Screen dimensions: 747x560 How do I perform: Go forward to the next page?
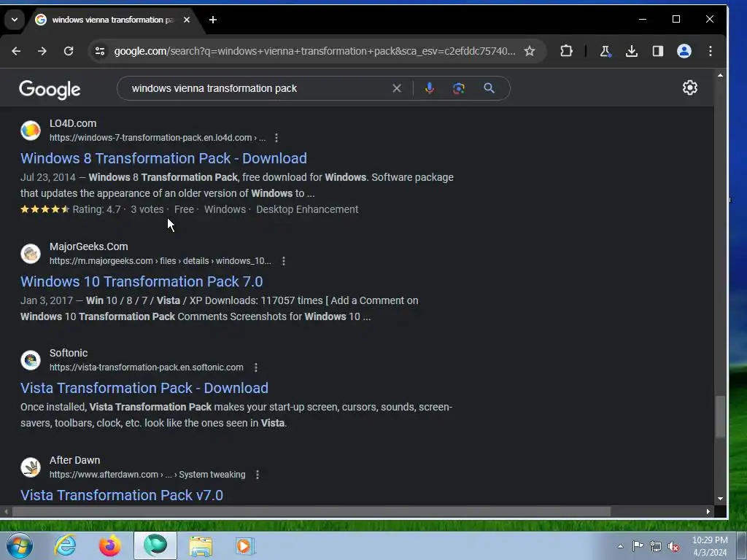[42, 51]
